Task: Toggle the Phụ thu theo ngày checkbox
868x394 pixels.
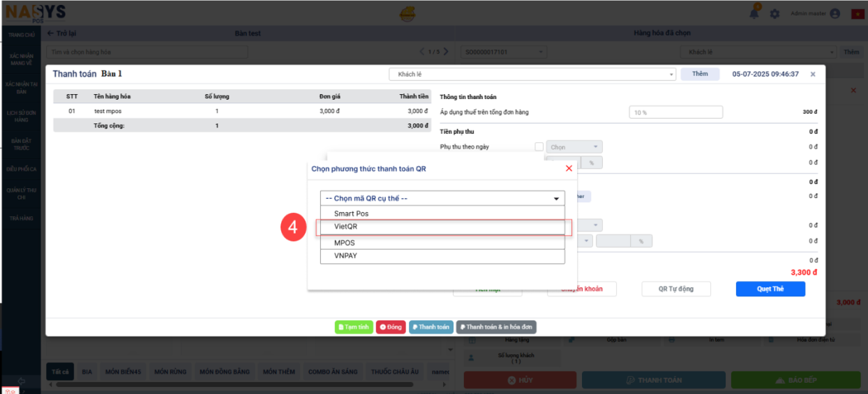Action: (539, 147)
